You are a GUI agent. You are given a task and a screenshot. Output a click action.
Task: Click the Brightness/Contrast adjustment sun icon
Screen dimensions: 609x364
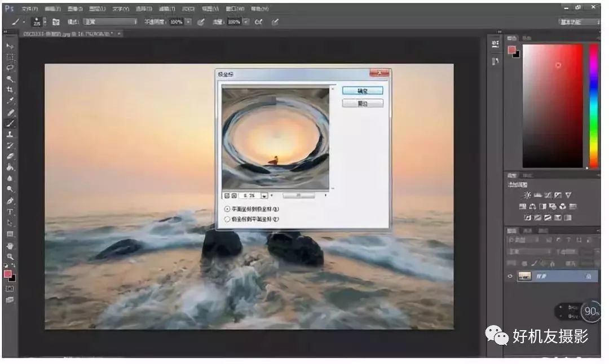click(527, 195)
